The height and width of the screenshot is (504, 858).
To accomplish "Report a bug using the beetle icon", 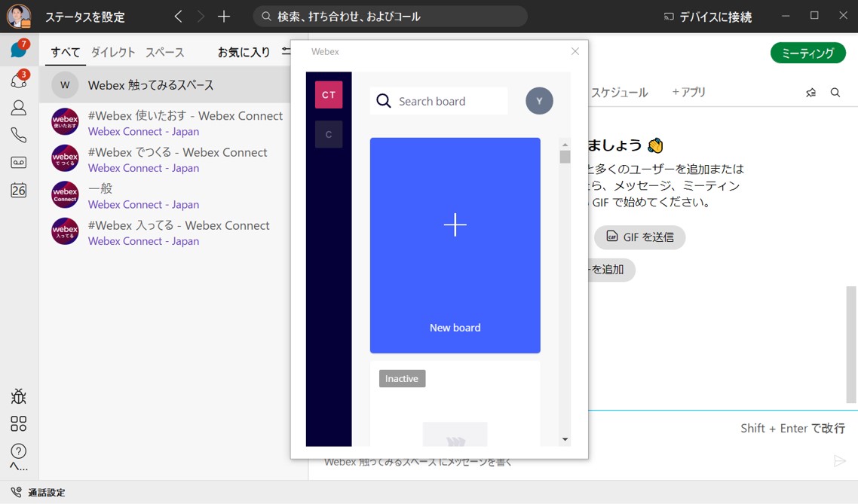I will click(x=18, y=396).
